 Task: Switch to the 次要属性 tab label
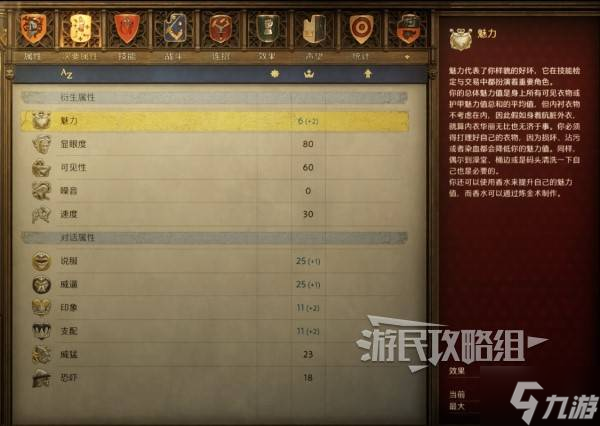coord(80,57)
